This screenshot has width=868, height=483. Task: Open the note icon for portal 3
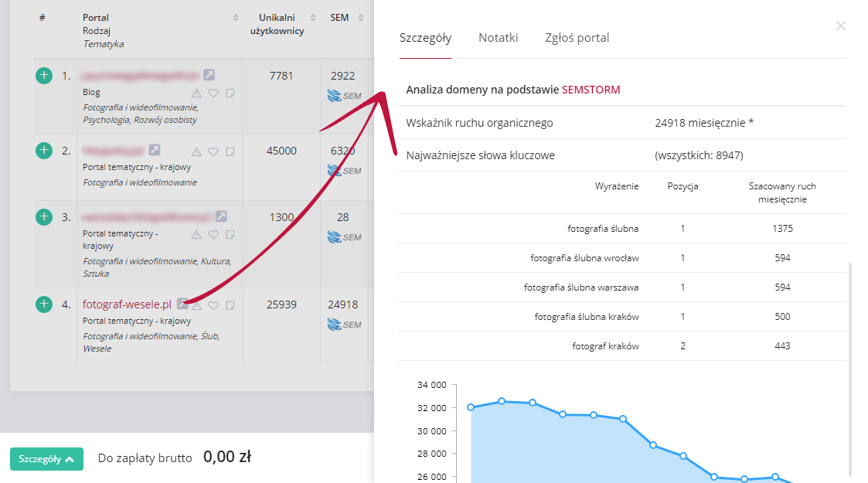coord(230,235)
